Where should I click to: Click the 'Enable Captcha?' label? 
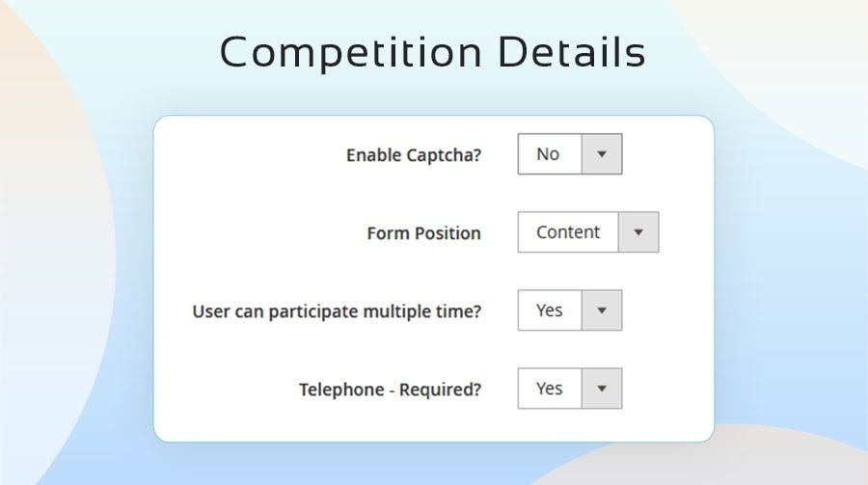tap(413, 155)
